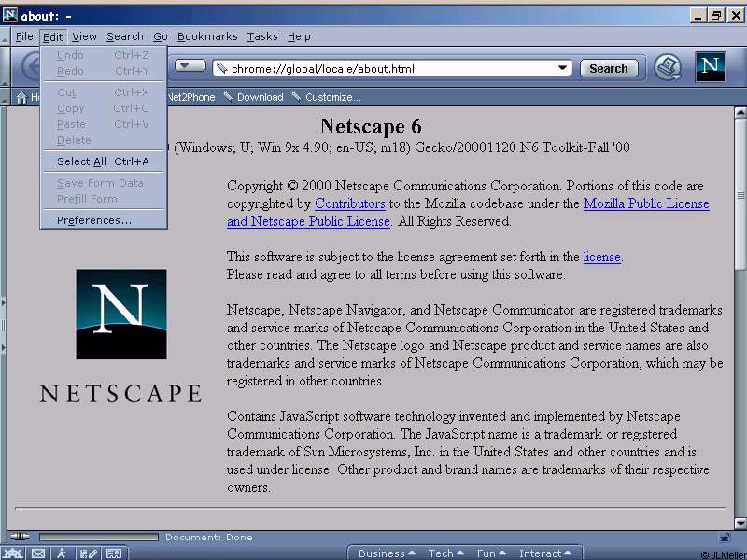747x560 pixels.
Task: Click the online/offline plug icon in status bar
Action: point(20,537)
